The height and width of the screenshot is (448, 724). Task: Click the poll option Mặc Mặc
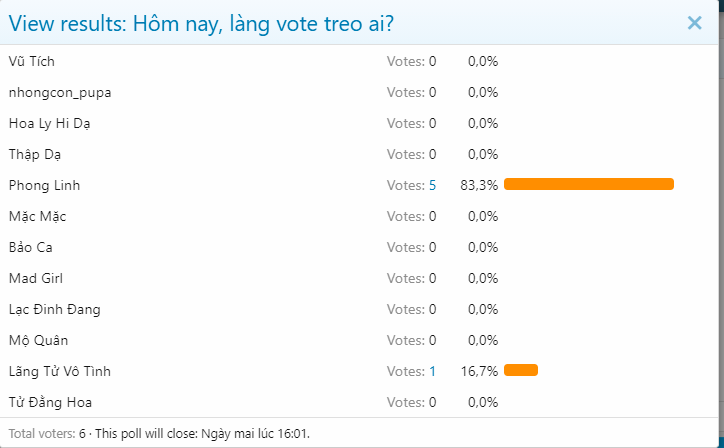(x=38, y=216)
